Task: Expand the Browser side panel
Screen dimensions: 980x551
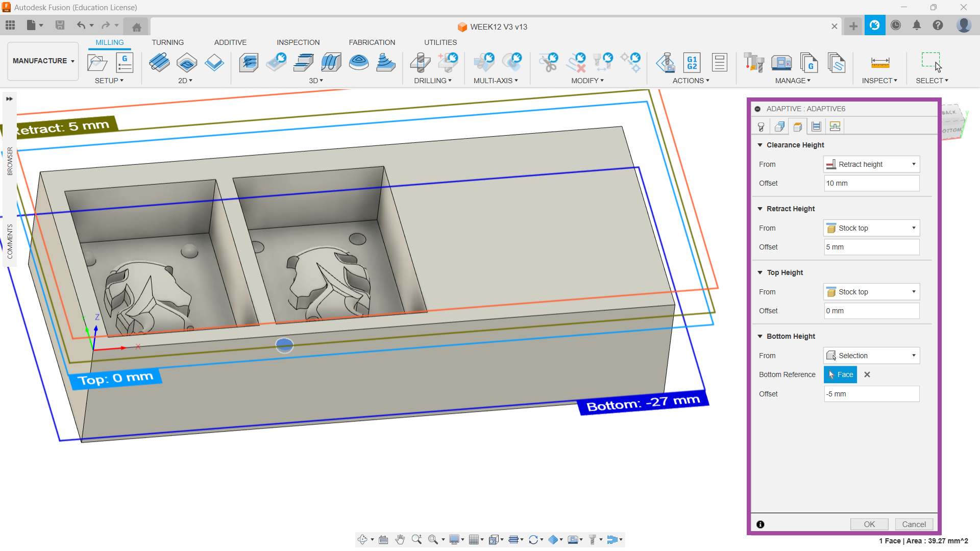Action: tap(9, 99)
